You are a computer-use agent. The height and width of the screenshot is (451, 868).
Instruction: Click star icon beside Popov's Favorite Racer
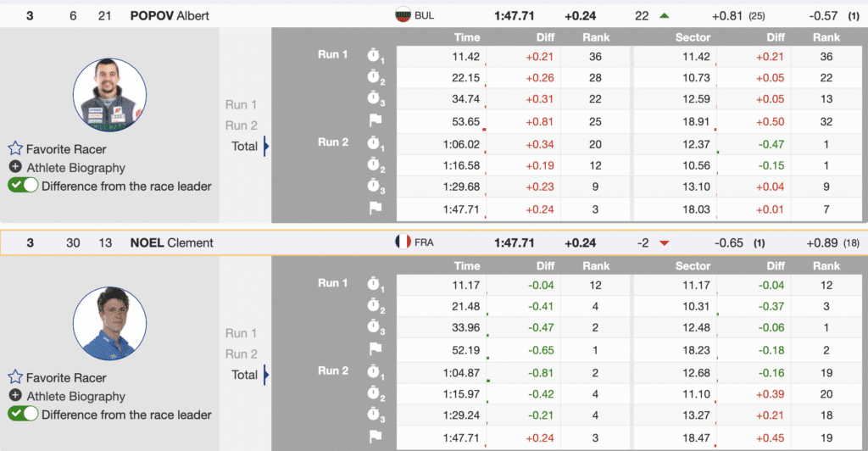tap(15, 148)
